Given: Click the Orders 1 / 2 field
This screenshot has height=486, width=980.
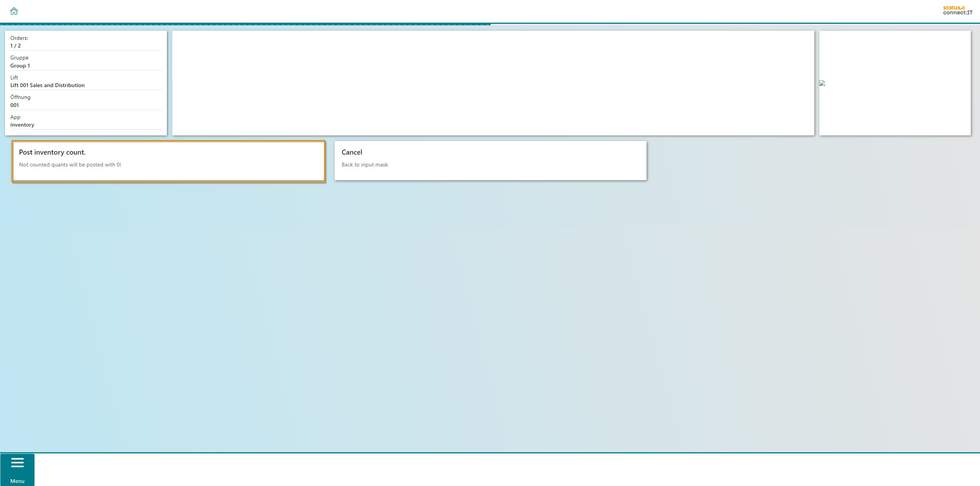Looking at the screenshot, I should [15, 46].
